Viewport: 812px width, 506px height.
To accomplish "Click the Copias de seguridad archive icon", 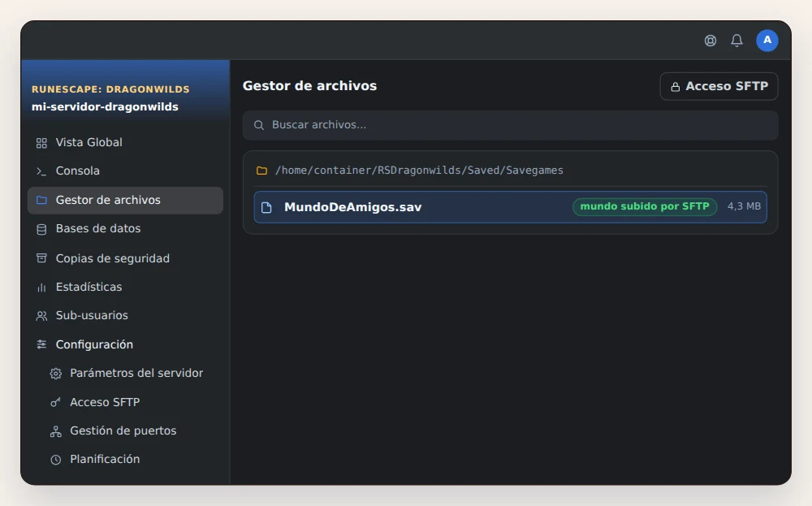I will tap(41, 258).
